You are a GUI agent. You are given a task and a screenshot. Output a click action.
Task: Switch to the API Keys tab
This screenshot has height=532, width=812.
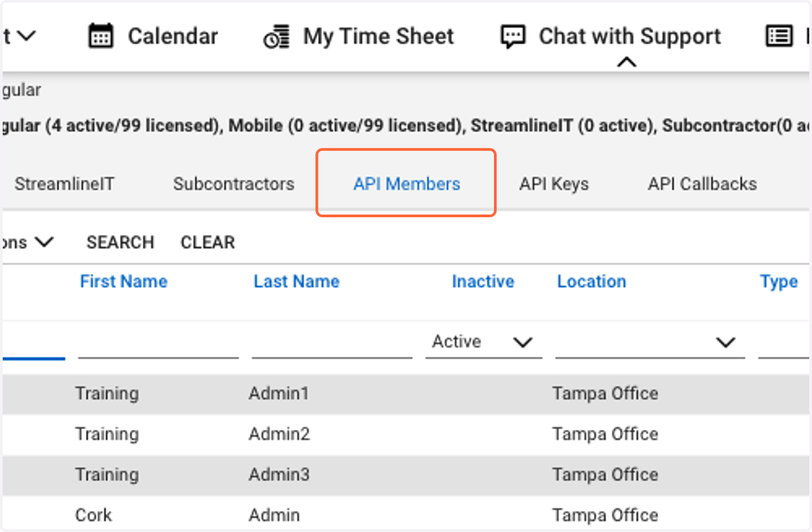tap(554, 183)
